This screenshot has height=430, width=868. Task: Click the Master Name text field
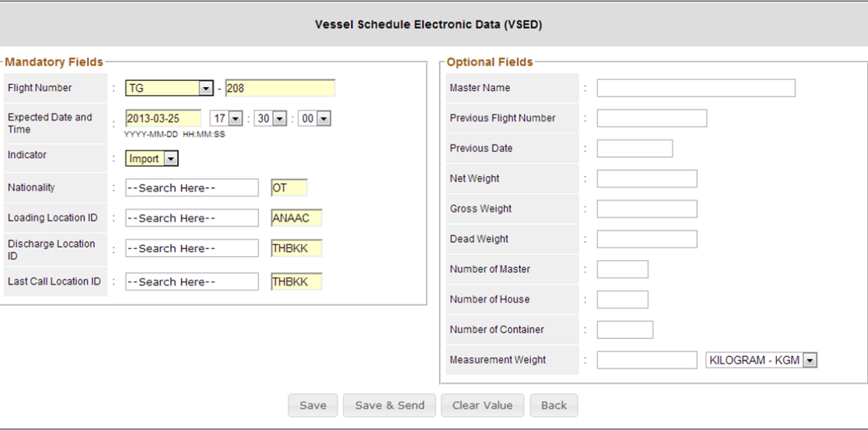coord(696,88)
